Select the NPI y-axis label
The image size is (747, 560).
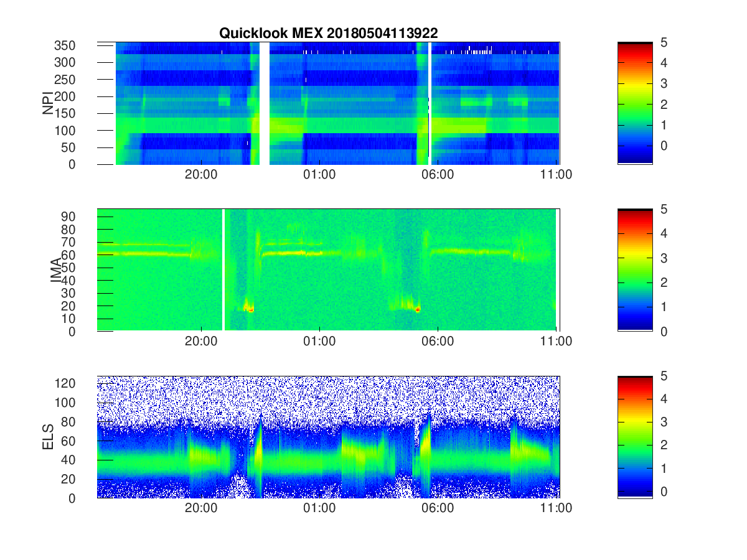(x=48, y=103)
